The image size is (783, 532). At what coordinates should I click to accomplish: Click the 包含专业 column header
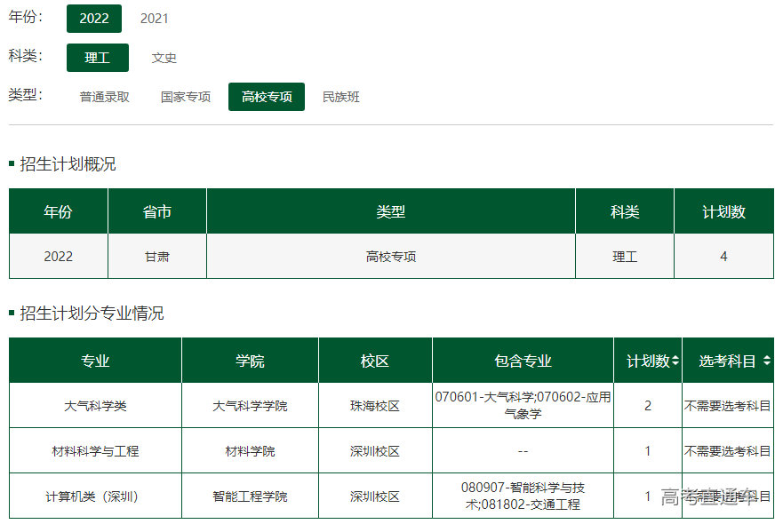point(523,361)
